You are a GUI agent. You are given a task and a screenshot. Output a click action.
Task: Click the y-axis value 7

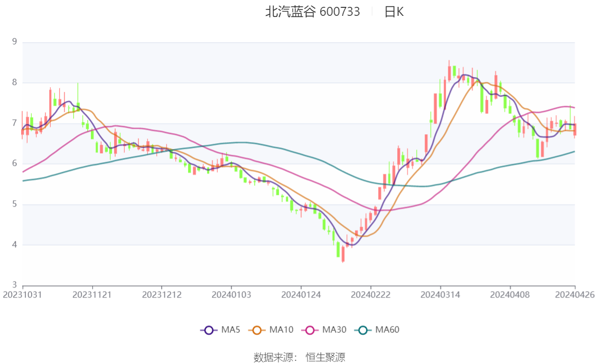tap(14, 123)
